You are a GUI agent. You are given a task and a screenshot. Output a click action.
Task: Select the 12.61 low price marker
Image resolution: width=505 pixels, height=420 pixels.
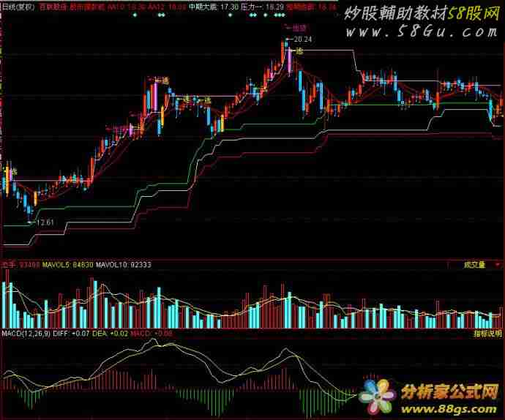click(x=45, y=222)
